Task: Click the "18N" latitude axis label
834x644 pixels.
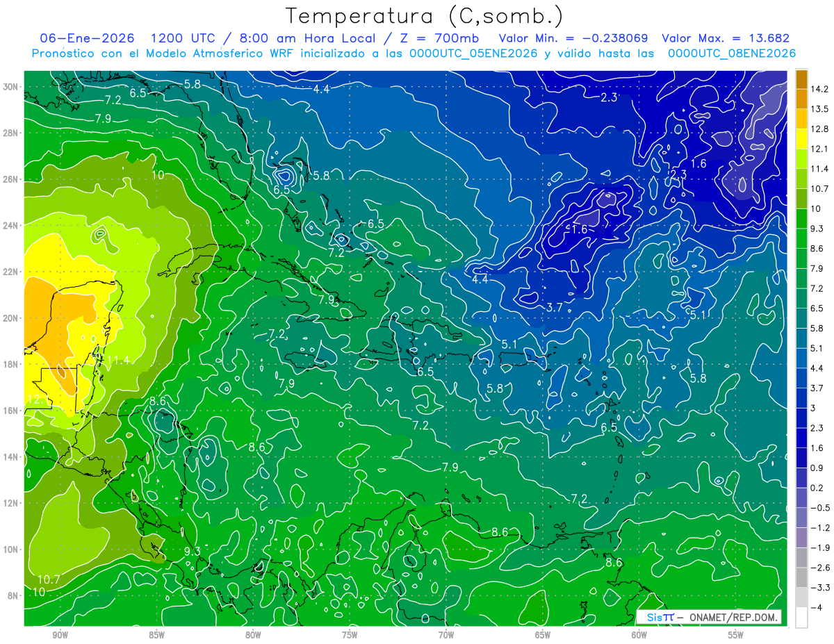Action: tap(12, 364)
